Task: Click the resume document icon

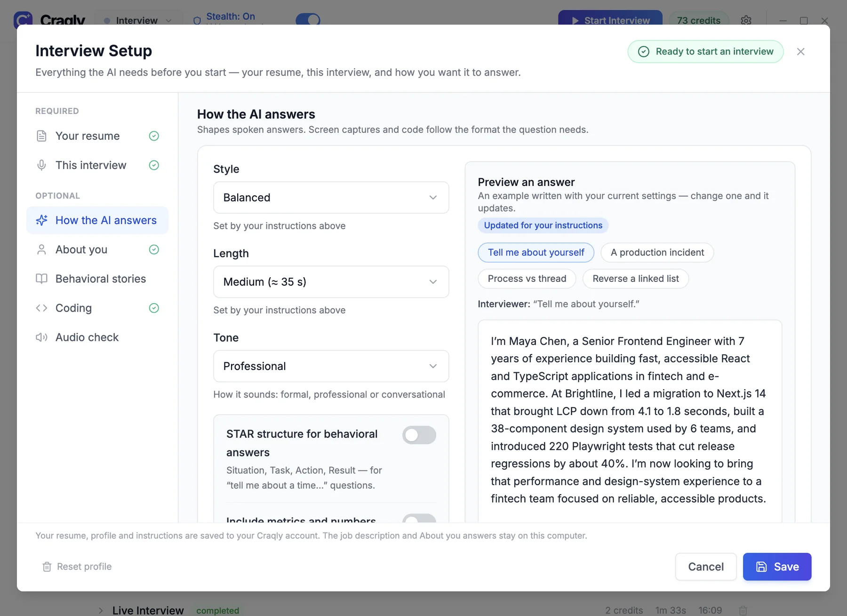Action: pos(41,136)
